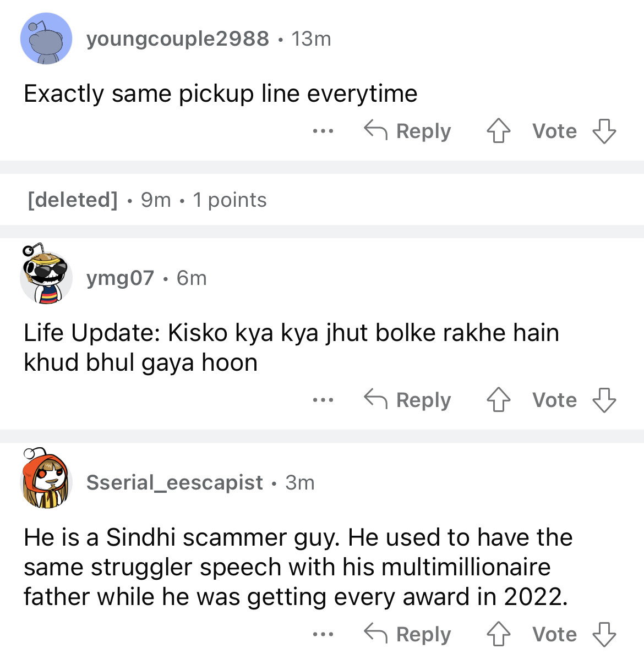
Task: Open more options on Sserial_eescapist's comment
Action: click(323, 634)
